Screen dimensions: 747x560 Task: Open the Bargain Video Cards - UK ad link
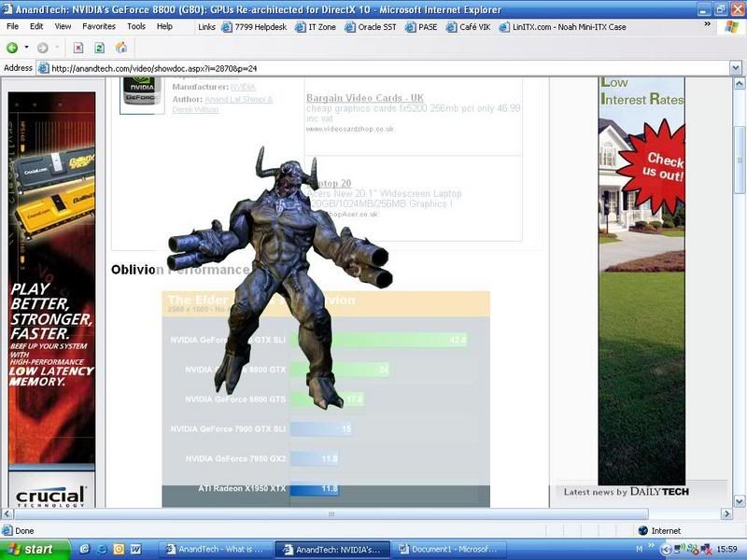(365, 98)
